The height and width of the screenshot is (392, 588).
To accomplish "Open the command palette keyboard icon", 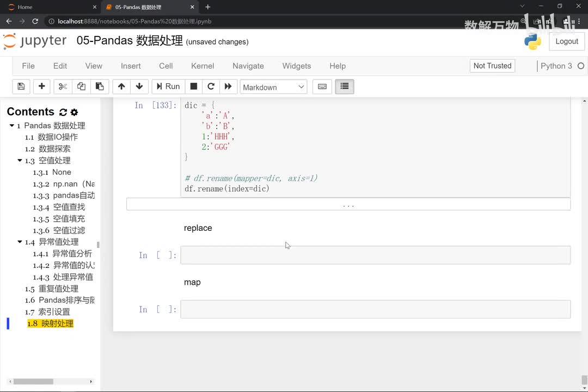I will pyautogui.click(x=322, y=87).
